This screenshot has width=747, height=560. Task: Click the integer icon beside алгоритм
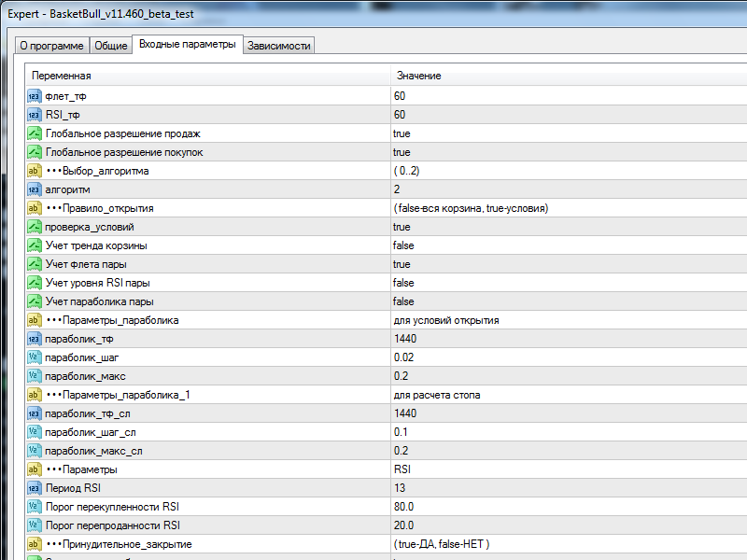35,189
